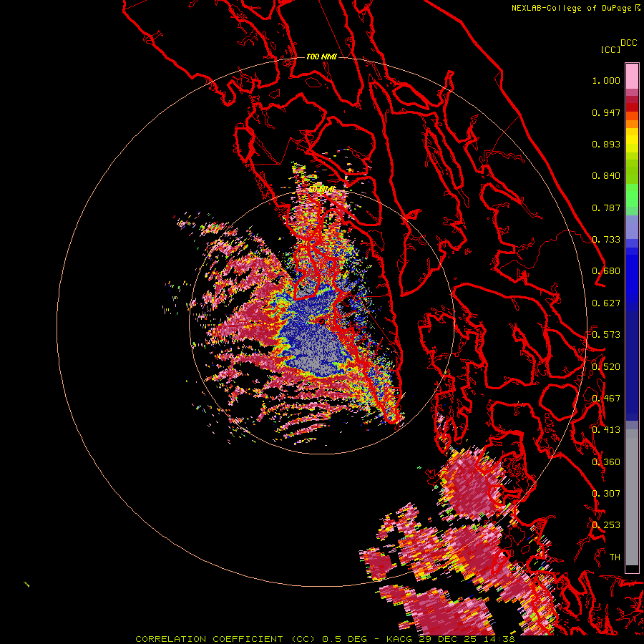Select the 0.253 color scale value
Viewport: 644px width, 644px height.
606,525
